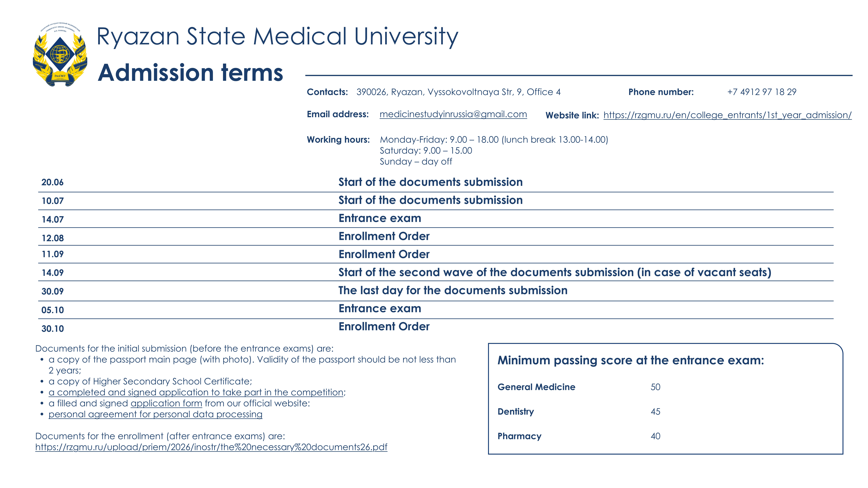Click the Dentistry passing score label
Viewport: 868px width, 488px height.
click(x=516, y=412)
